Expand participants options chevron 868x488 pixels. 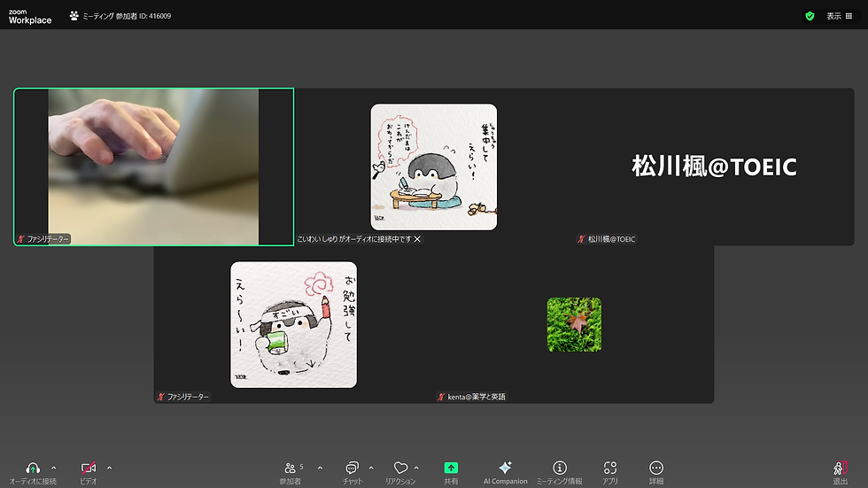[320, 469]
